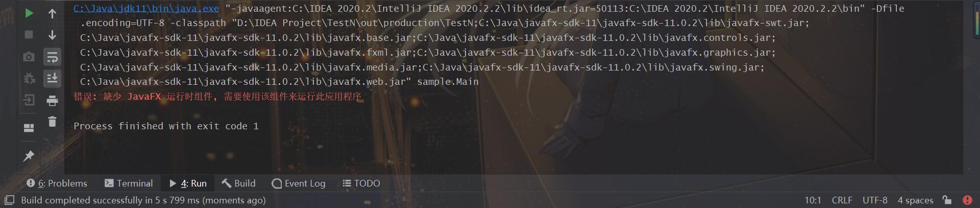Rerun the program with the green play icon

(29, 13)
